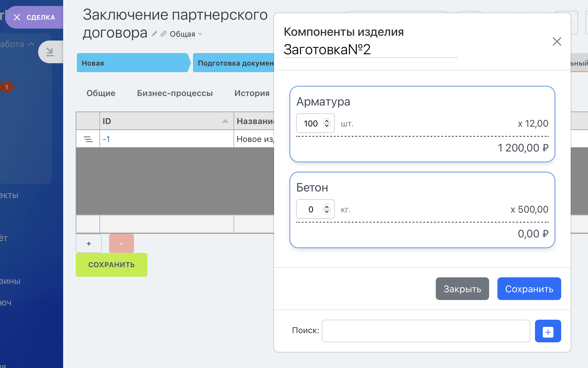
Task: Open the row actions icon next to ID -1
Action: [88, 139]
